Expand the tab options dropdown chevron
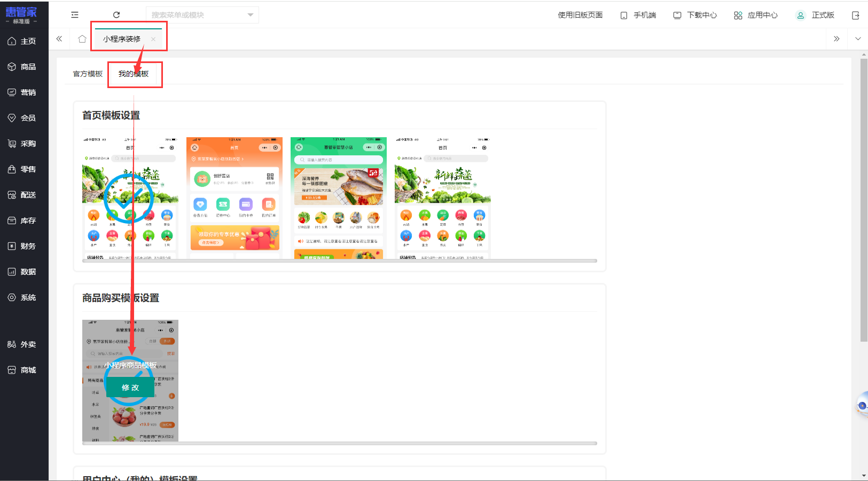868x481 pixels. tap(858, 39)
